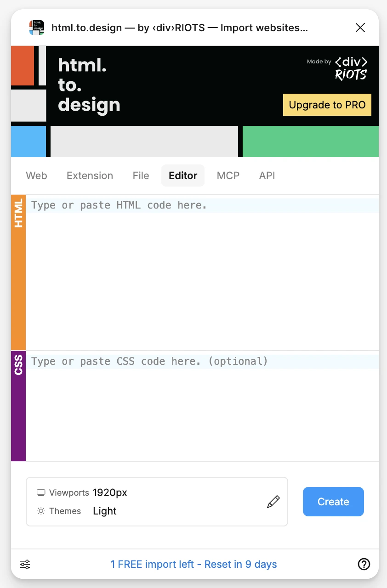Open the help question mark icon

coord(364,564)
